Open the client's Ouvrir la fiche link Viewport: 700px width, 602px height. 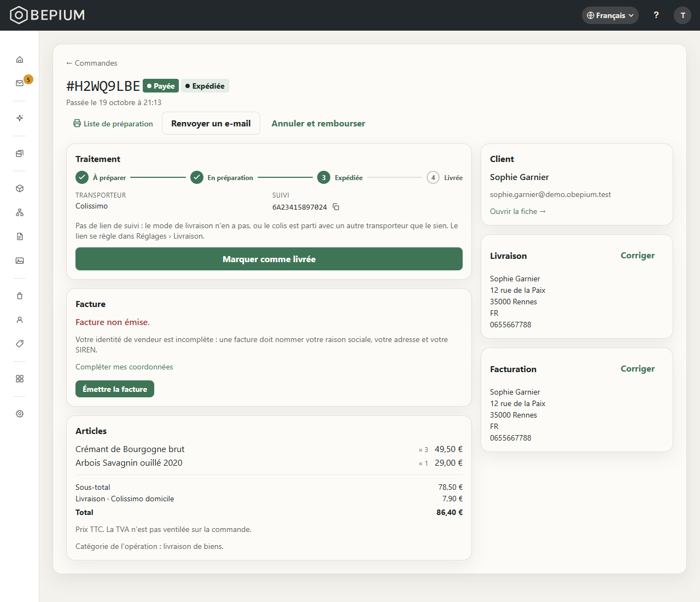(518, 211)
